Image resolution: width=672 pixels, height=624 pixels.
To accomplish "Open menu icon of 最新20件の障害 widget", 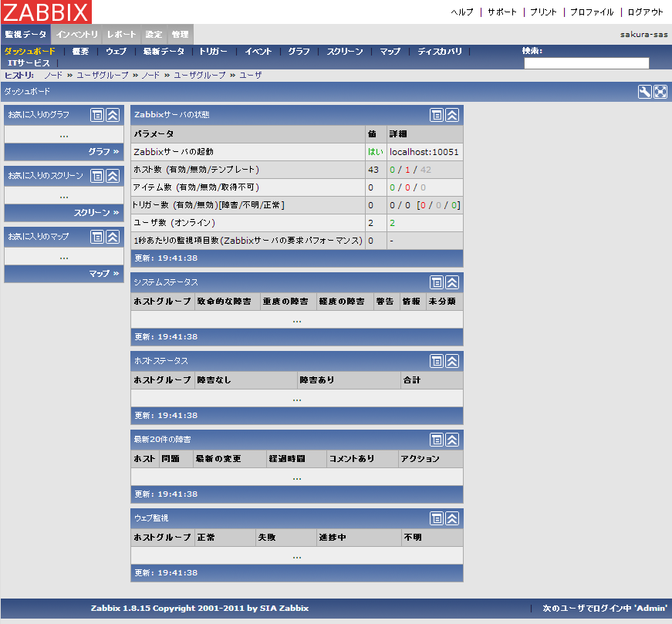I will (437, 440).
